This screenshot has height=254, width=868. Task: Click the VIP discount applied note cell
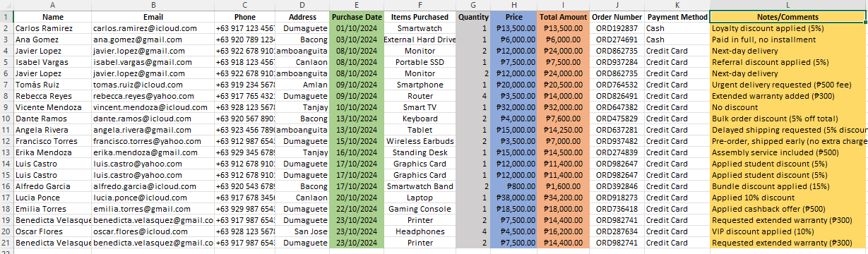(x=789, y=231)
